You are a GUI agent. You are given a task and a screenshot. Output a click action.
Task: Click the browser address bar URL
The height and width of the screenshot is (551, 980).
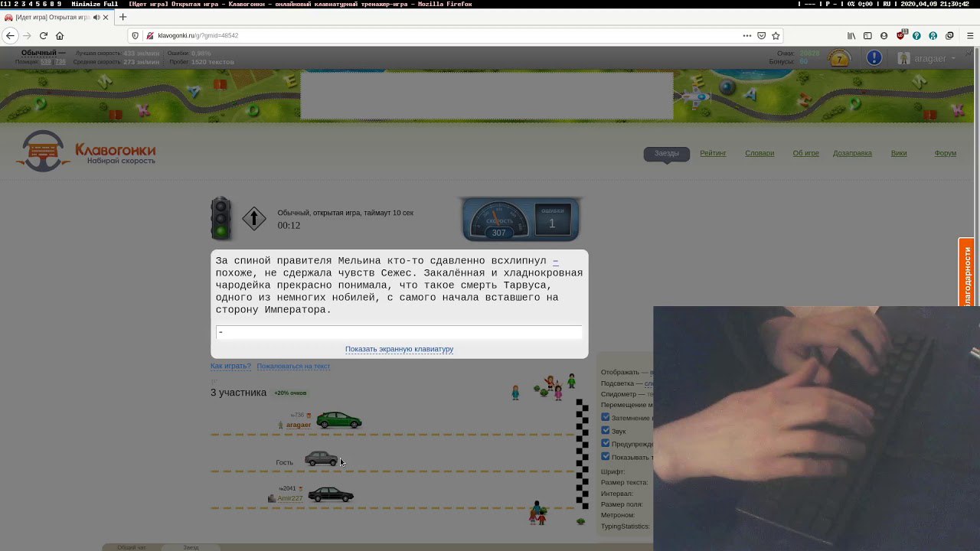tap(198, 35)
